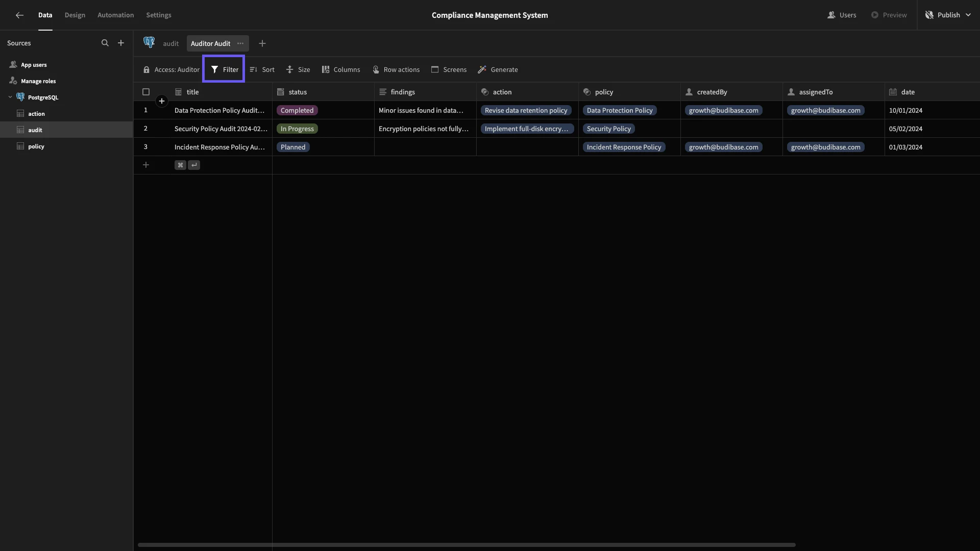
Task: Click the createdBy column header
Action: (x=731, y=92)
